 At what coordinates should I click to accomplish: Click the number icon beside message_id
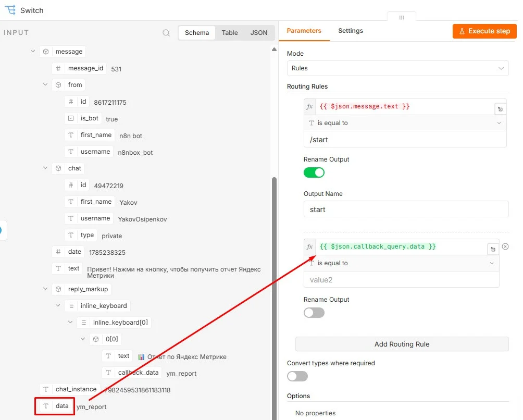click(58, 68)
